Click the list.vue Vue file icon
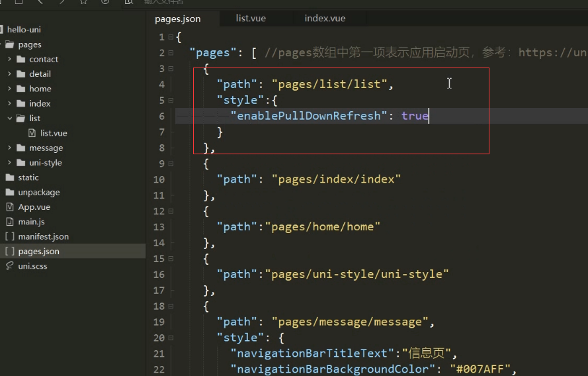The image size is (588, 376). (32, 133)
